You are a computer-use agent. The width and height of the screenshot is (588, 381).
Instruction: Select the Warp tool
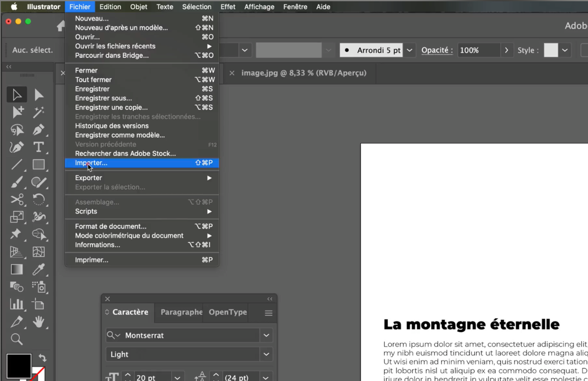[39, 216]
